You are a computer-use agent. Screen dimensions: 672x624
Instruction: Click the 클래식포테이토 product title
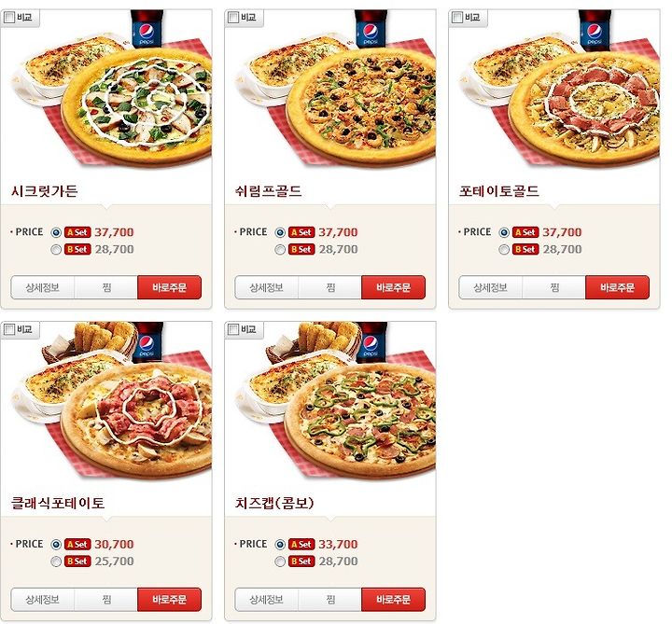pyautogui.click(x=58, y=503)
